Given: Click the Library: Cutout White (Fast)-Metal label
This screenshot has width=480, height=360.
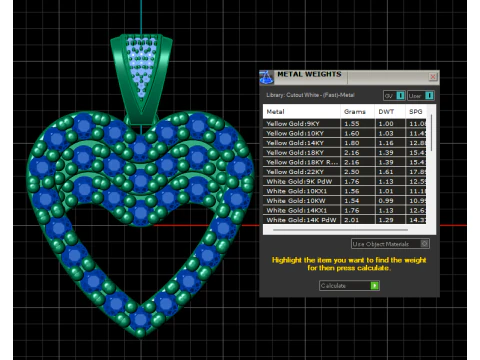Looking at the screenshot, I should [310, 95].
